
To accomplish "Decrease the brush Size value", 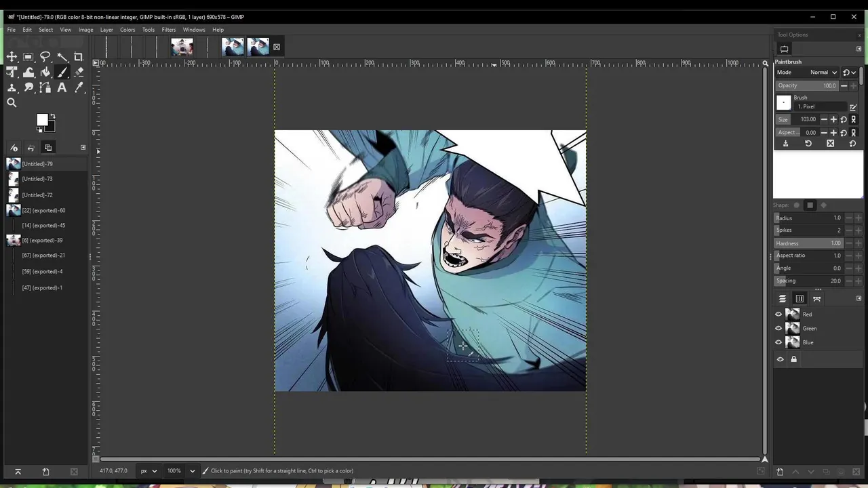I will (824, 119).
